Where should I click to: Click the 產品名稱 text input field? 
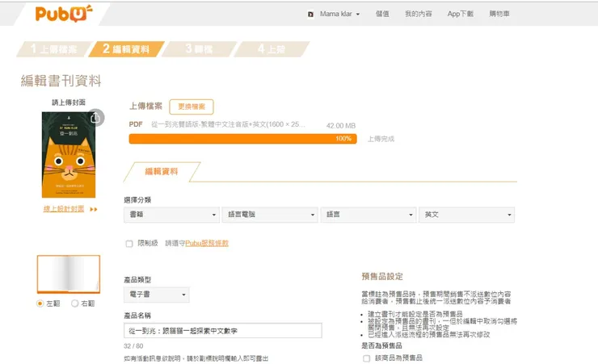pos(223,330)
